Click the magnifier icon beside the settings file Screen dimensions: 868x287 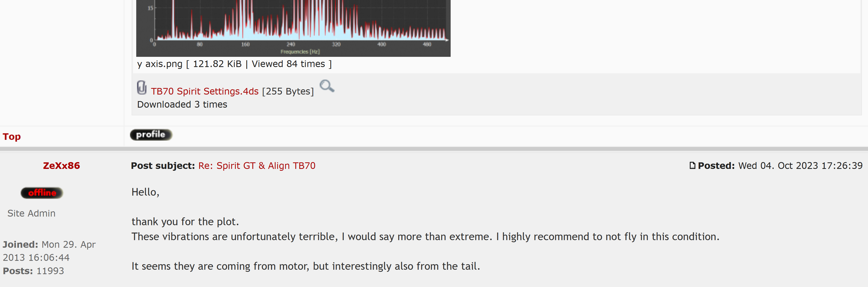(326, 86)
